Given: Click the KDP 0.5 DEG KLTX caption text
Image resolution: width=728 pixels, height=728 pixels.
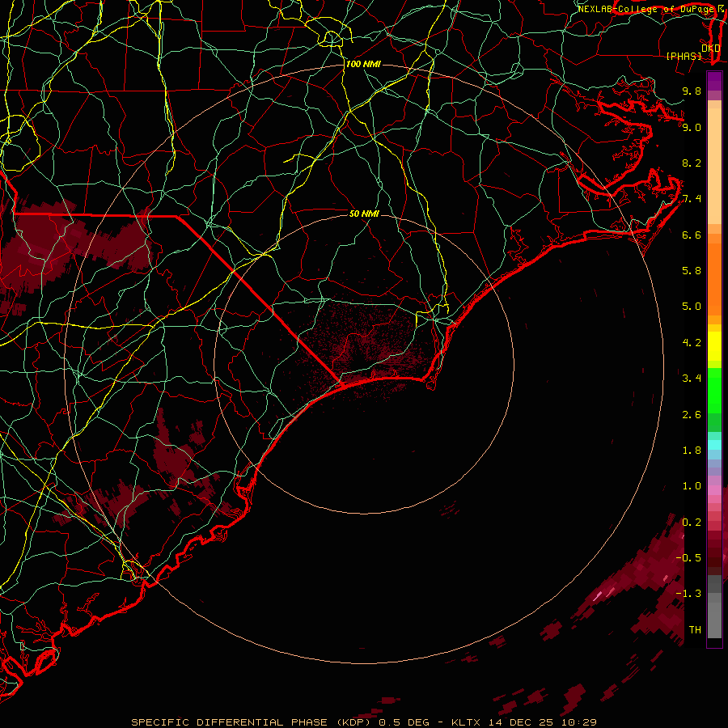Looking at the screenshot, I should 364,722.
